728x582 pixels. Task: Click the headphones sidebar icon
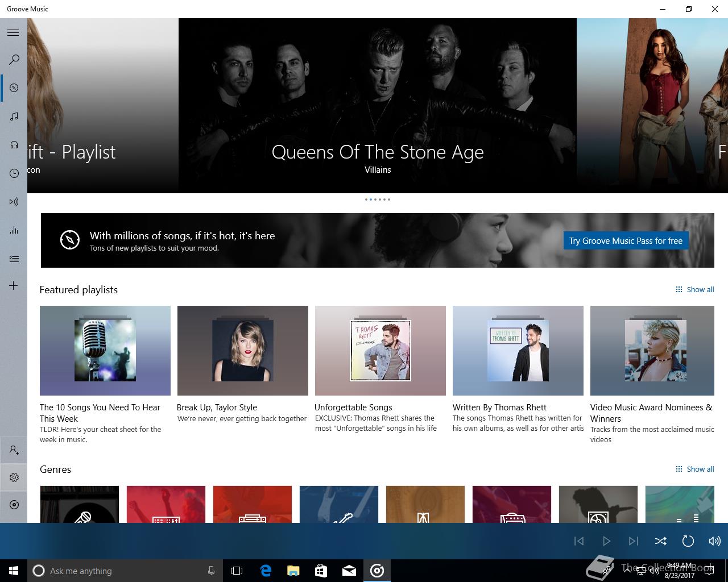pyautogui.click(x=14, y=144)
